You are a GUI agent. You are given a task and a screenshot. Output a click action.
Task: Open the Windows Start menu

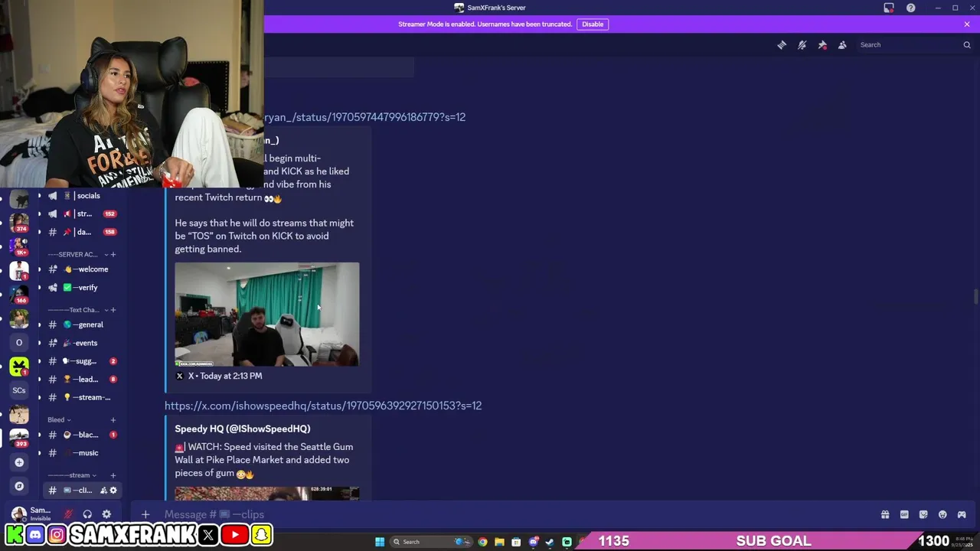pyautogui.click(x=380, y=542)
